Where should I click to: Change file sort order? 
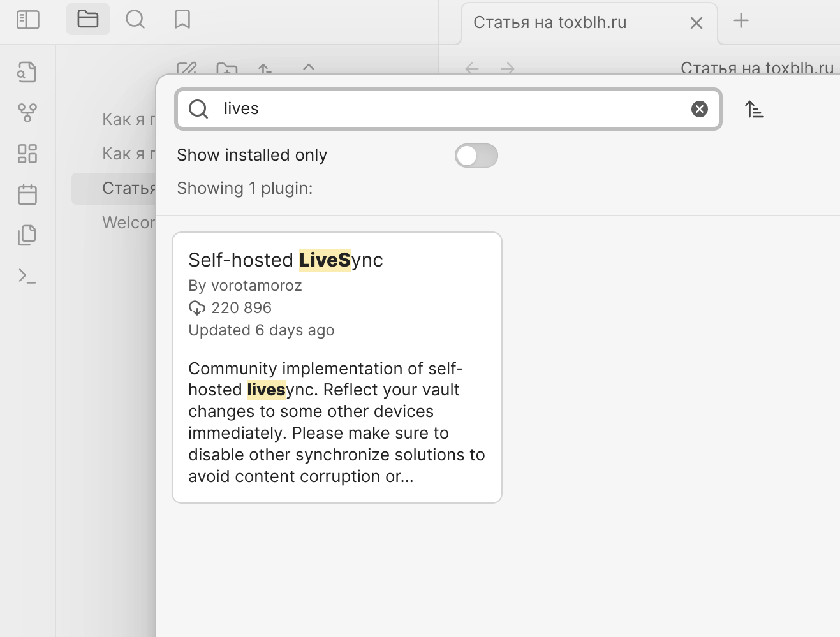tap(265, 69)
